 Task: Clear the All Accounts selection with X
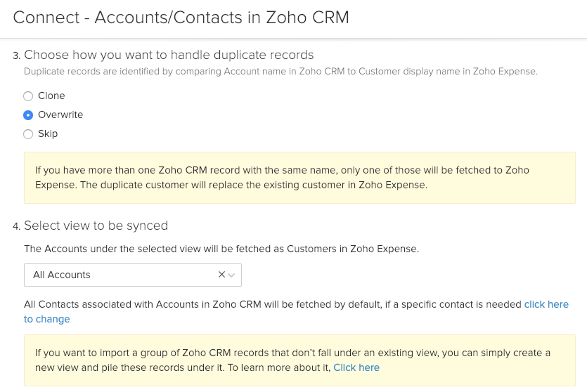click(x=221, y=275)
